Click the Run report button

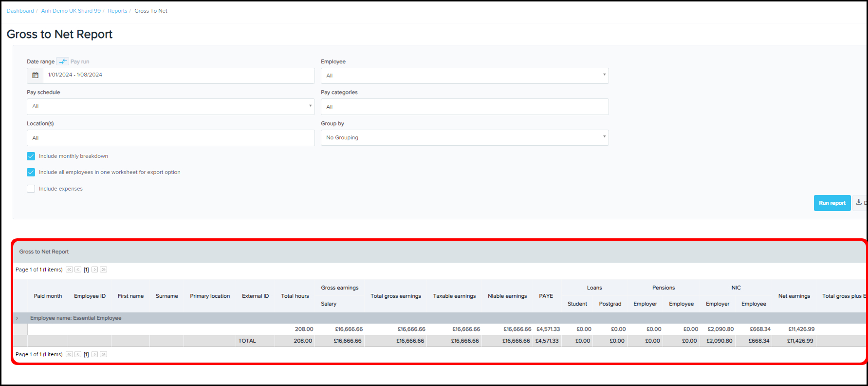click(x=832, y=203)
